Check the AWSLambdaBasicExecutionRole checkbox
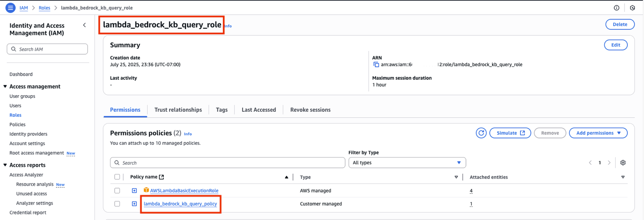This screenshot has height=220, width=644. [117, 191]
